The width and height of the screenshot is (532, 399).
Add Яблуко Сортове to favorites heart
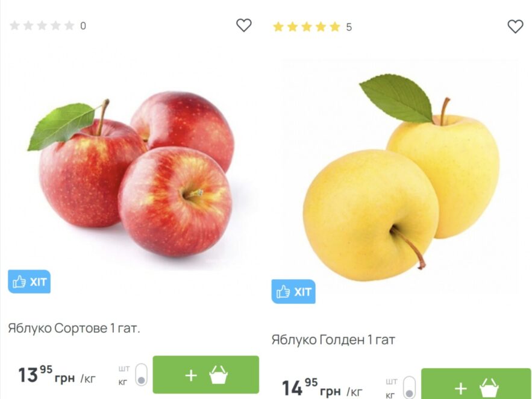(x=243, y=25)
